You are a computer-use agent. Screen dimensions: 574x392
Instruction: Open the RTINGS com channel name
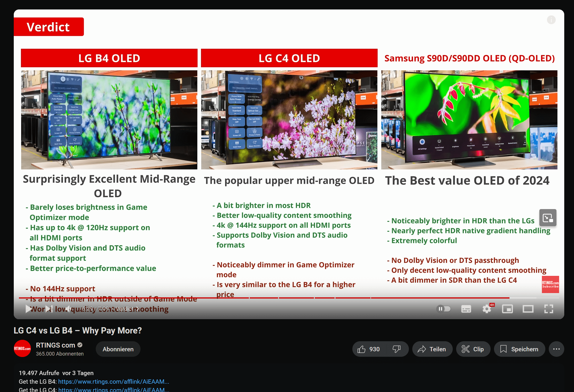(55, 345)
